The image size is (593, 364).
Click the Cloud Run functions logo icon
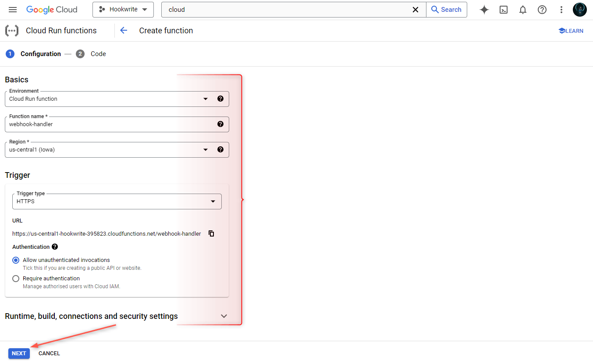click(11, 30)
